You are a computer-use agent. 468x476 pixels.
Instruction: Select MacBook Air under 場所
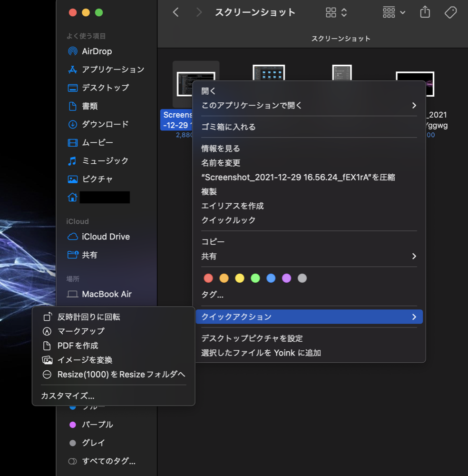point(99,294)
